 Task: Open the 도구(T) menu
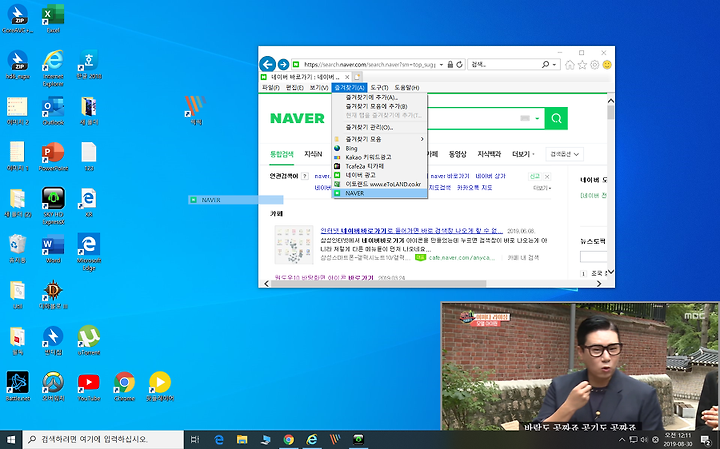[x=379, y=88]
